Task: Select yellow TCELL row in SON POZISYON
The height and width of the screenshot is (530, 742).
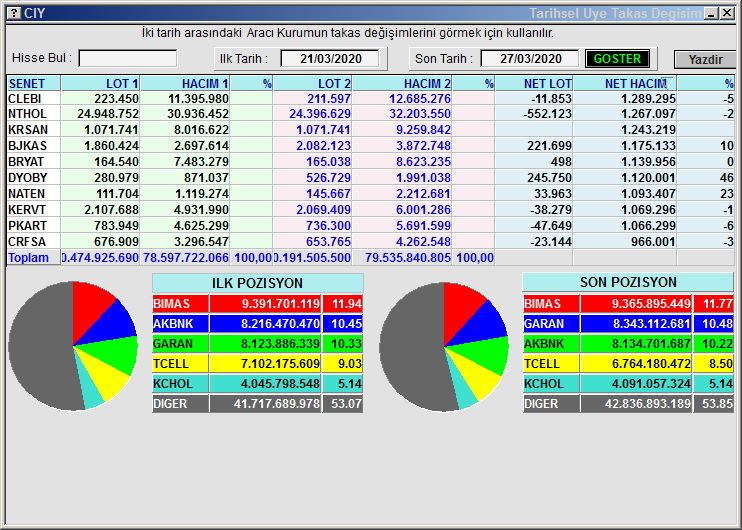Action: coord(628,363)
